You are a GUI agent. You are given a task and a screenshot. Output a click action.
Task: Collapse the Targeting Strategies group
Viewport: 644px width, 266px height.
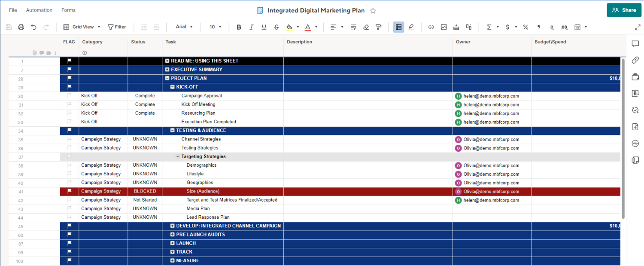point(178,156)
